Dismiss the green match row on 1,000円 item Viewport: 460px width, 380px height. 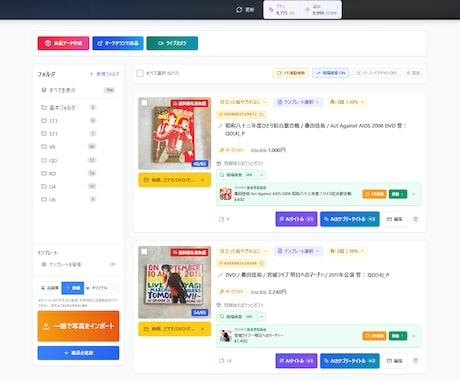point(414,194)
